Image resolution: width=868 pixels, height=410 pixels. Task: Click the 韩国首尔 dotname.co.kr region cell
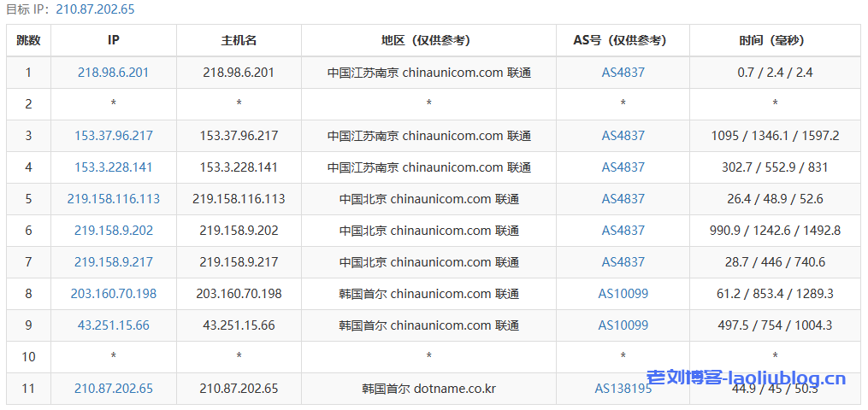(428, 389)
